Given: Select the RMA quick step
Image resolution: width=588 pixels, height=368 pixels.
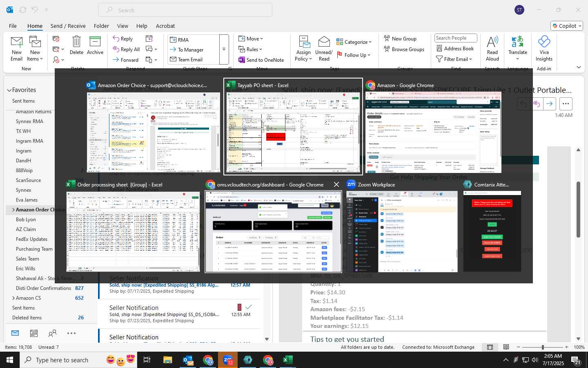Looking at the screenshot, I should [x=194, y=40].
